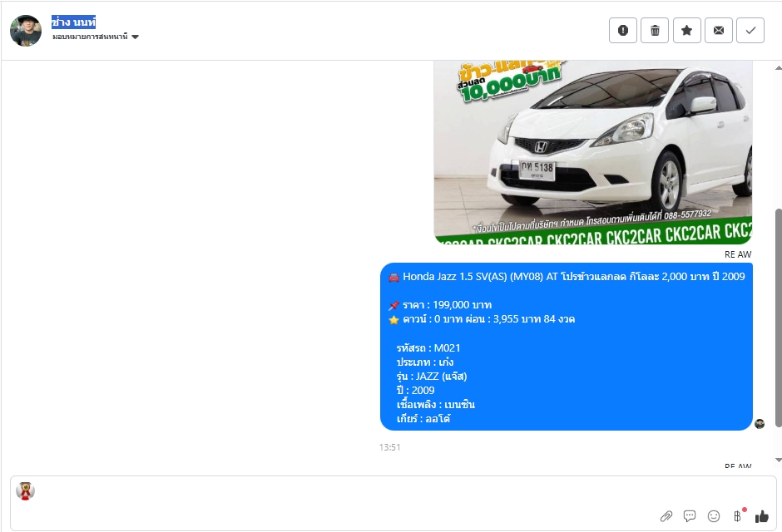782x532 pixels.
Task: Mark conversation as unread with envelope icon
Action: pos(719,31)
